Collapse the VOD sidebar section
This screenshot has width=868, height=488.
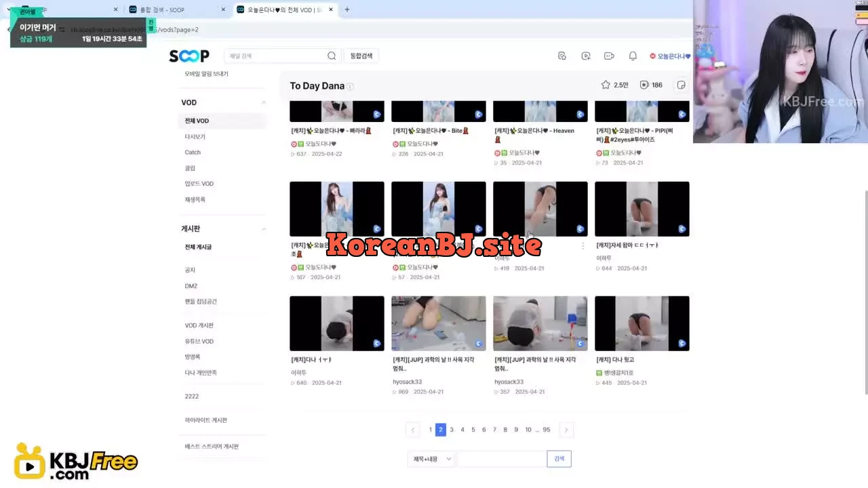pyautogui.click(x=264, y=103)
